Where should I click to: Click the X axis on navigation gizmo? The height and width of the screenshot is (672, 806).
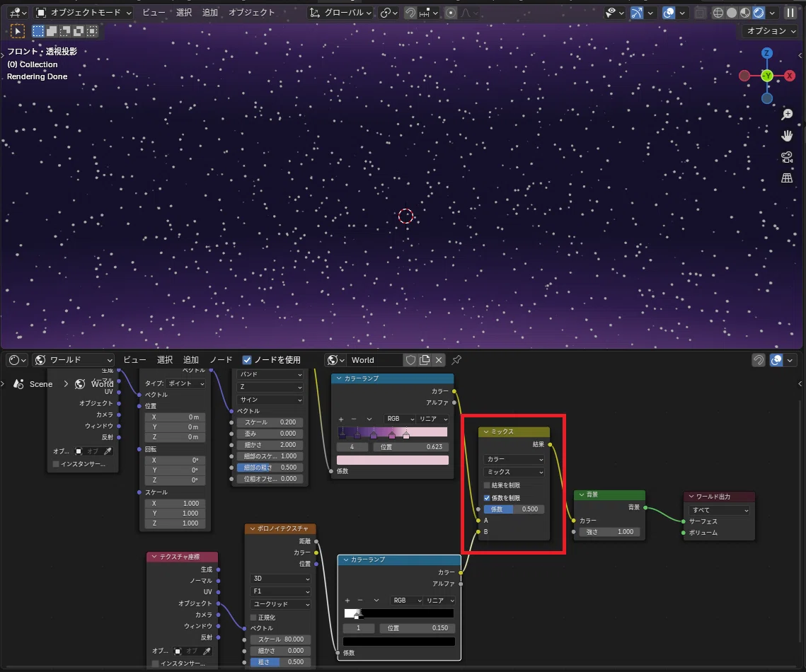790,76
